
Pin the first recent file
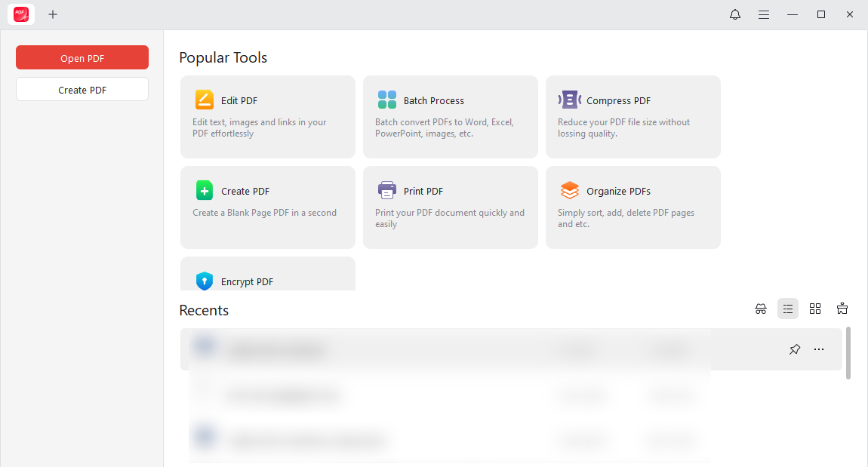coord(794,349)
